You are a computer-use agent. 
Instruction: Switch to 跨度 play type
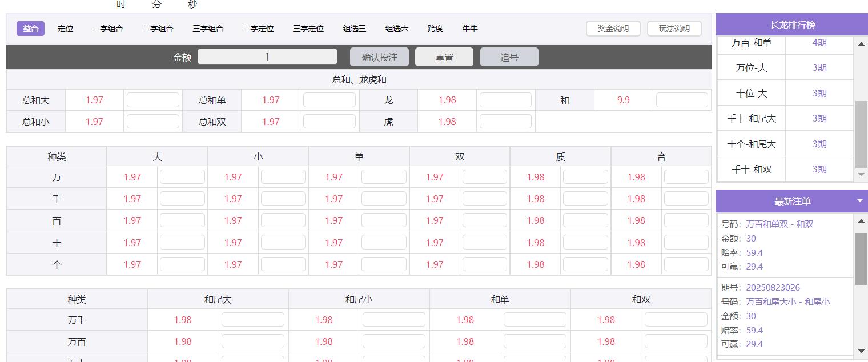point(435,29)
